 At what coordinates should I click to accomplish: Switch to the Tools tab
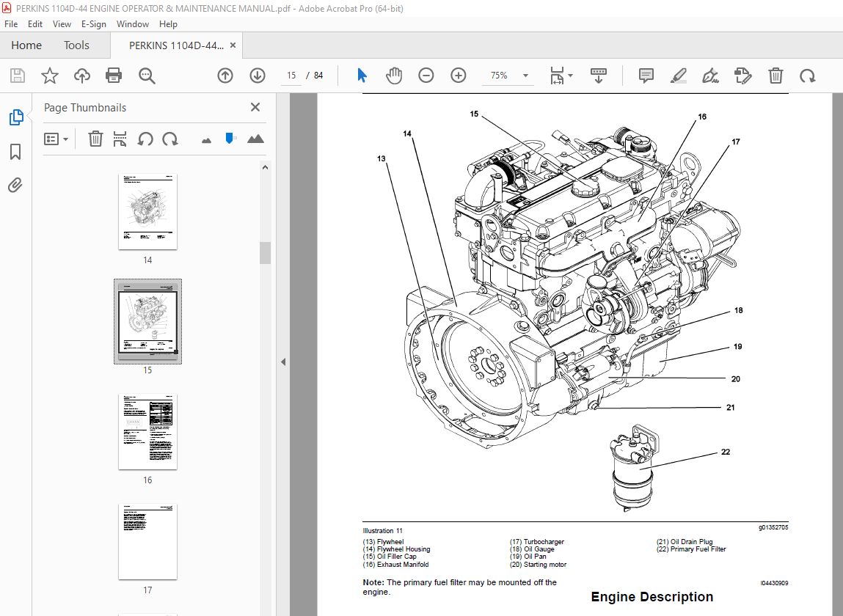[76, 45]
